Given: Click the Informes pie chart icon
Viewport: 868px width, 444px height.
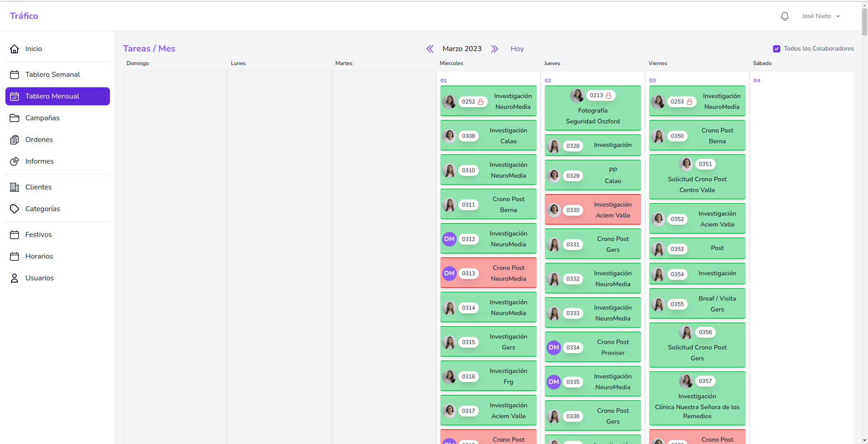Looking at the screenshot, I should click(x=14, y=161).
